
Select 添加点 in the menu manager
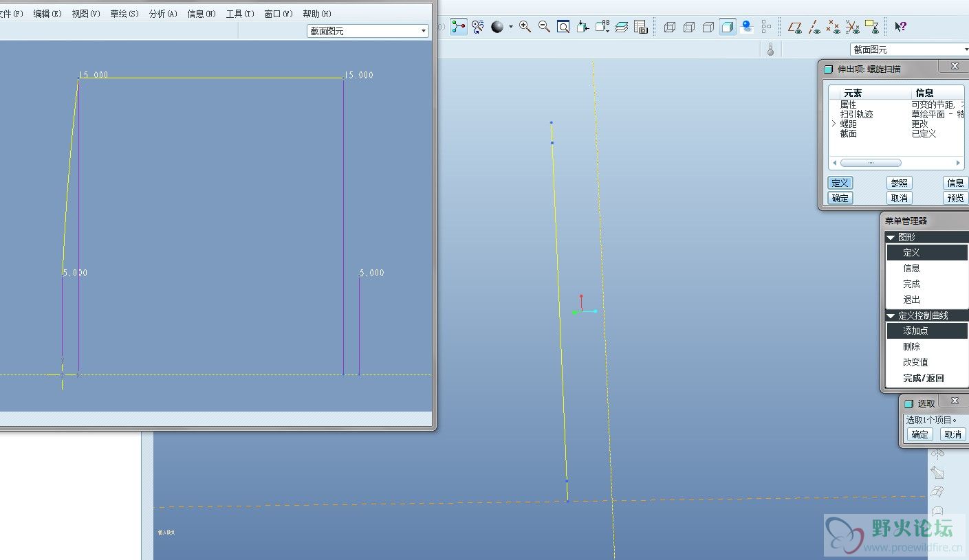[926, 331]
